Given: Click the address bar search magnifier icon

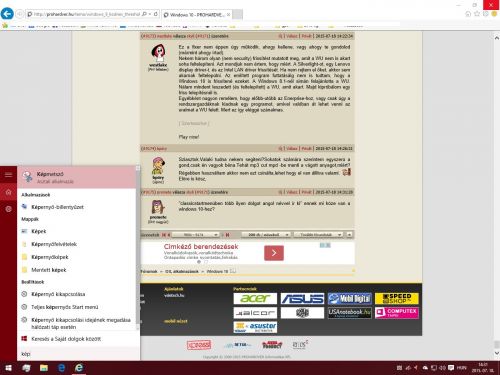Looking at the screenshot, I should tap(144, 14).
